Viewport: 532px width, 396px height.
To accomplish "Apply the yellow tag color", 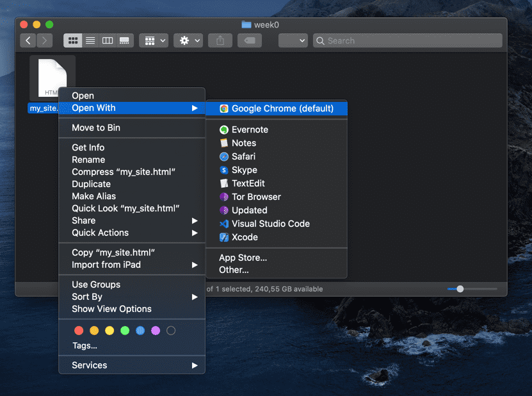I will point(109,331).
